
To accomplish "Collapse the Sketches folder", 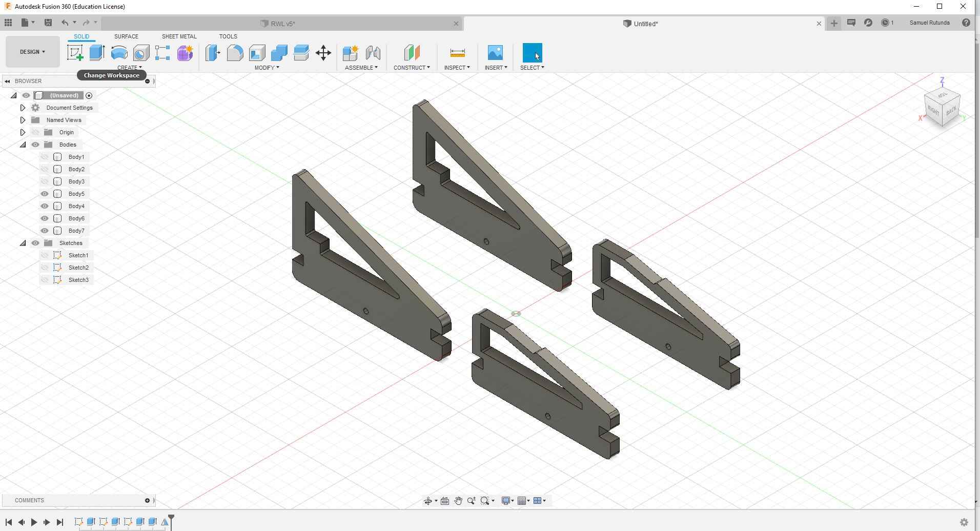I will (23, 243).
